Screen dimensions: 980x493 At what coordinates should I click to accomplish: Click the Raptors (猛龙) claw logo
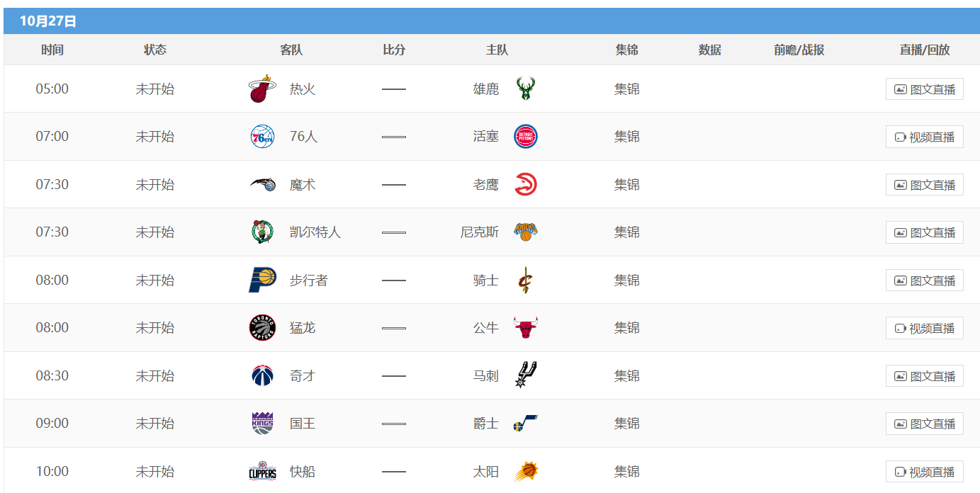261,327
